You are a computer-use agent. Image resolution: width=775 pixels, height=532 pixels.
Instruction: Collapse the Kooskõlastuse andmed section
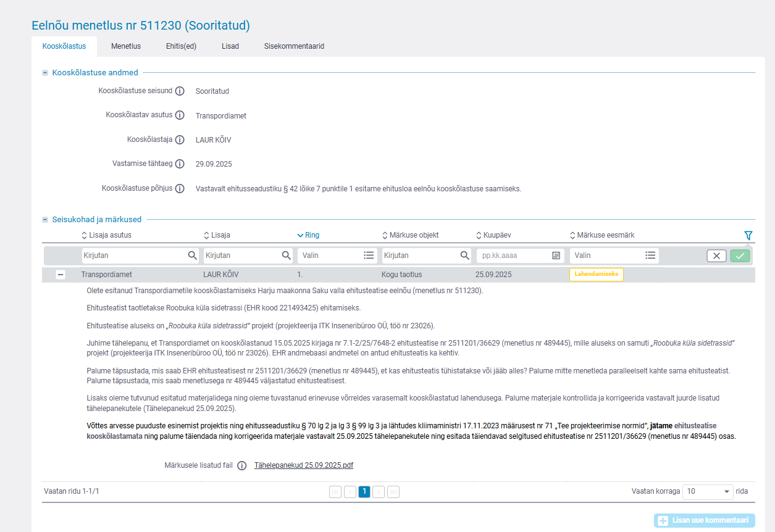[x=45, y=73]
